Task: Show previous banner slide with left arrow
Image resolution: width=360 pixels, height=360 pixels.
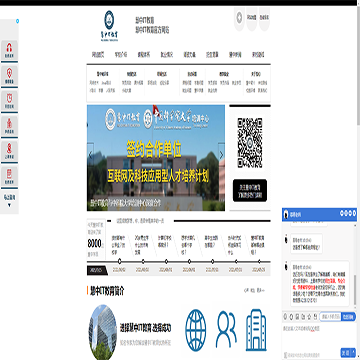Action: tap(90, 155)
